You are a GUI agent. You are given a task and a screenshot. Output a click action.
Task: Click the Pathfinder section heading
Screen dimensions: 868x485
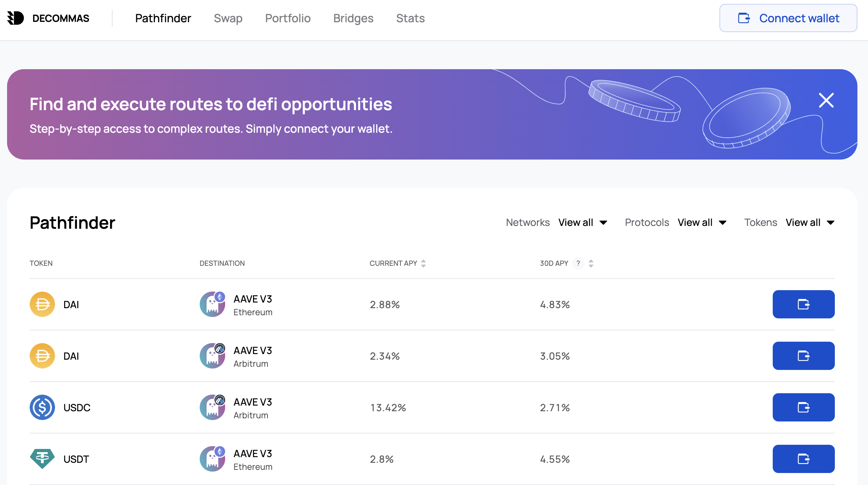click(72, 223)
